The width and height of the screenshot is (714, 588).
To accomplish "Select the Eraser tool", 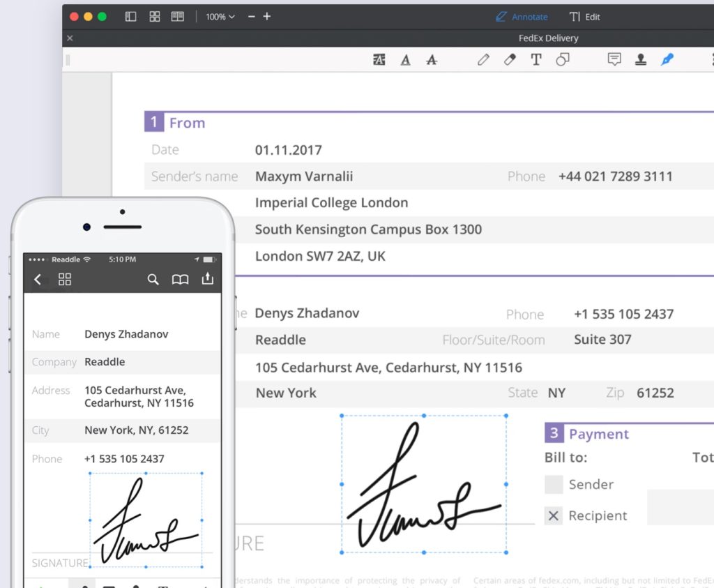I will (x=510, y=60).
